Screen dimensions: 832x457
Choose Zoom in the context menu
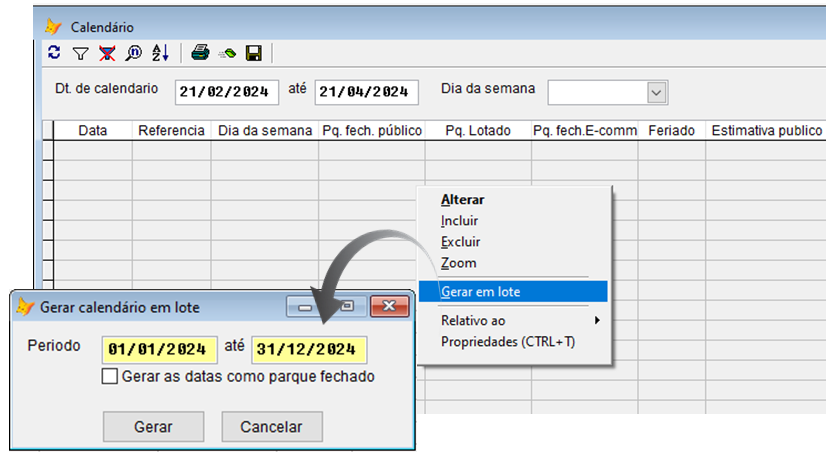tap(458, 263)
